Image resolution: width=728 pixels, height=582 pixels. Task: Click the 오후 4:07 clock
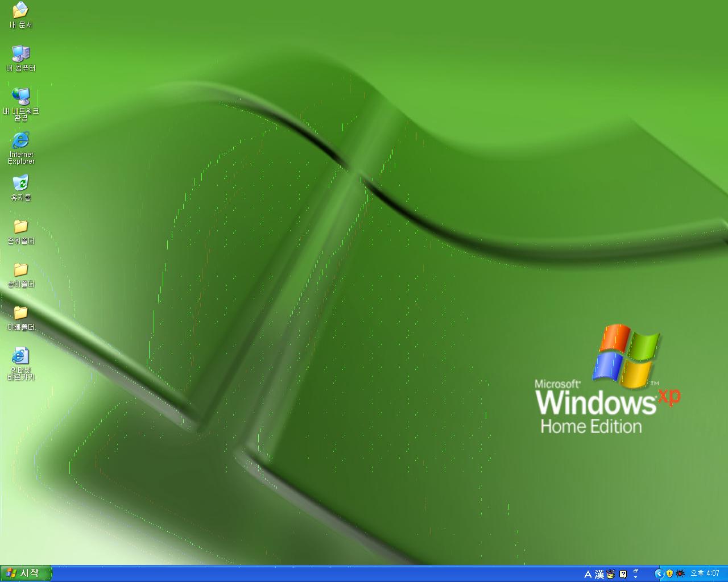tap(705, 573)
